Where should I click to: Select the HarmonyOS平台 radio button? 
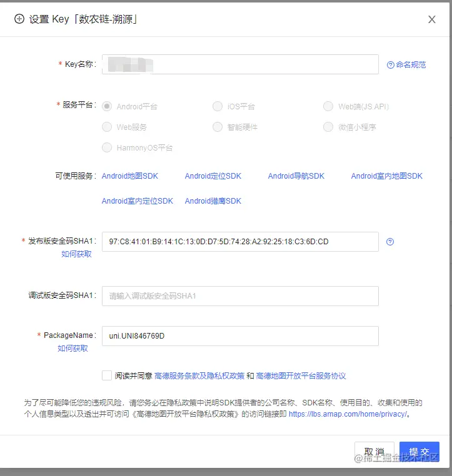107,147
